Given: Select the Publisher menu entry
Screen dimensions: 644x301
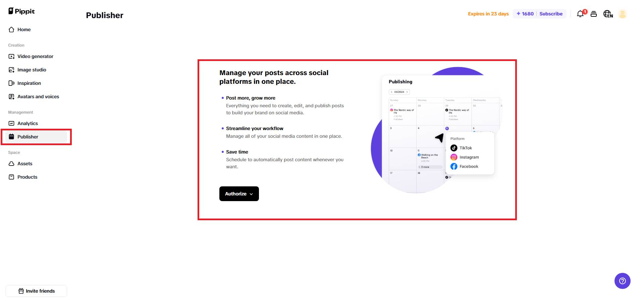Looking at the screenshot, I should coord(28,137).
